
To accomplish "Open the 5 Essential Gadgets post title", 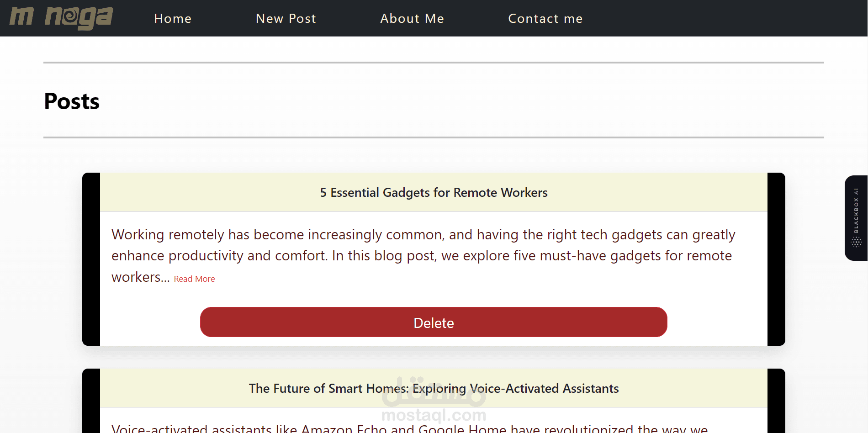I will coord(433,193).
